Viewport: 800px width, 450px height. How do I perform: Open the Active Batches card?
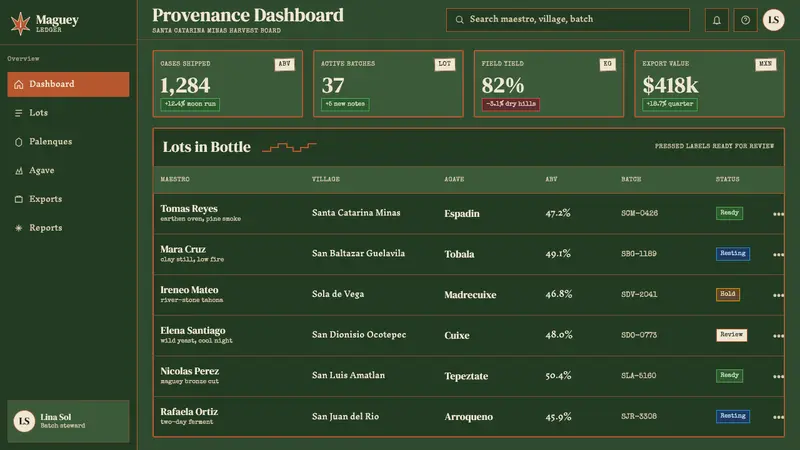click(x=388, y=84)
